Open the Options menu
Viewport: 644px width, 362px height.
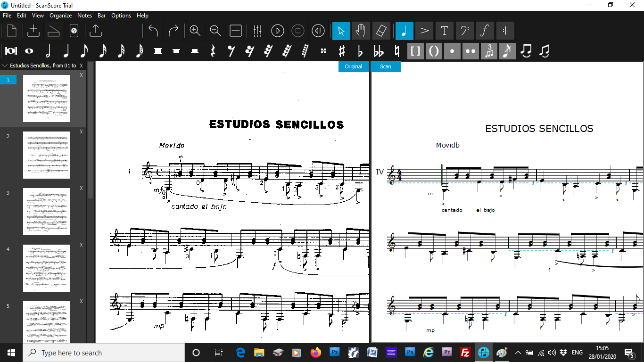[x=121, y=16]
